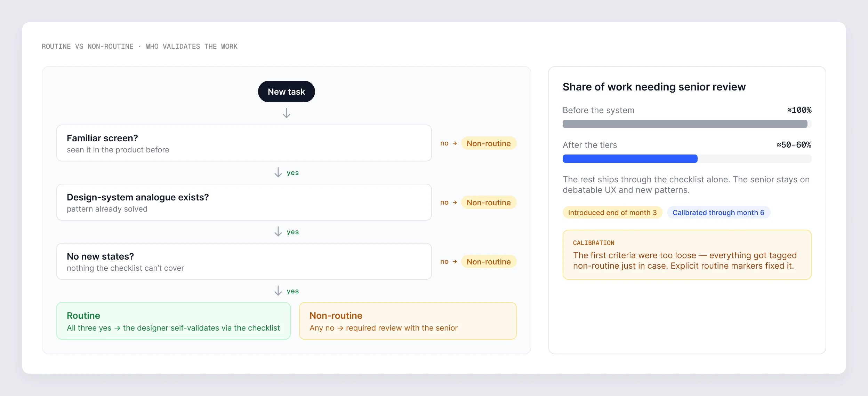
Task: Click Non-routine badge beside No new states
Action: click(x=489, y=262)
